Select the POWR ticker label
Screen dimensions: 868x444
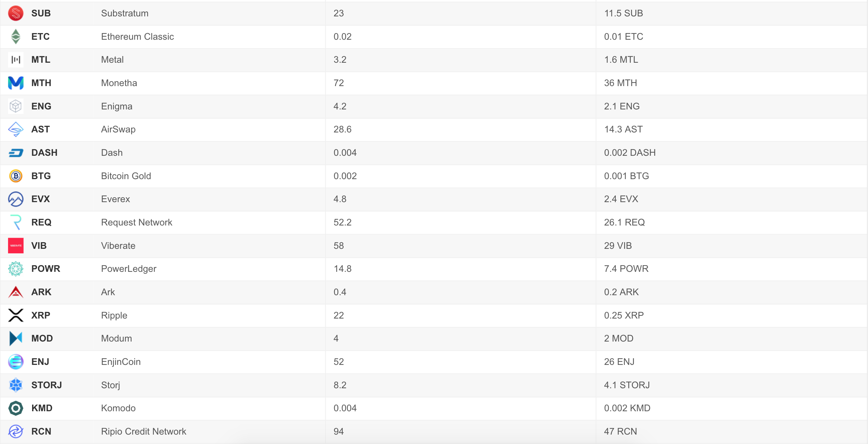click(46, 269)
